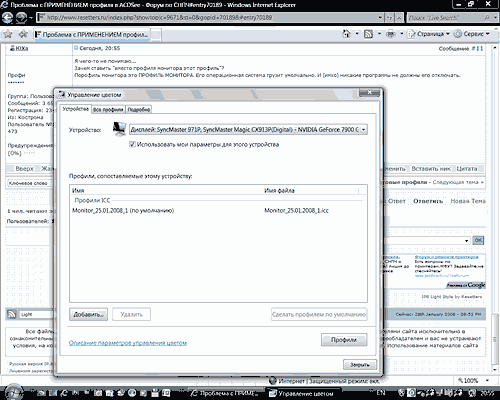
Task: Switch to the Все профили tab
Action: [108, 110]
